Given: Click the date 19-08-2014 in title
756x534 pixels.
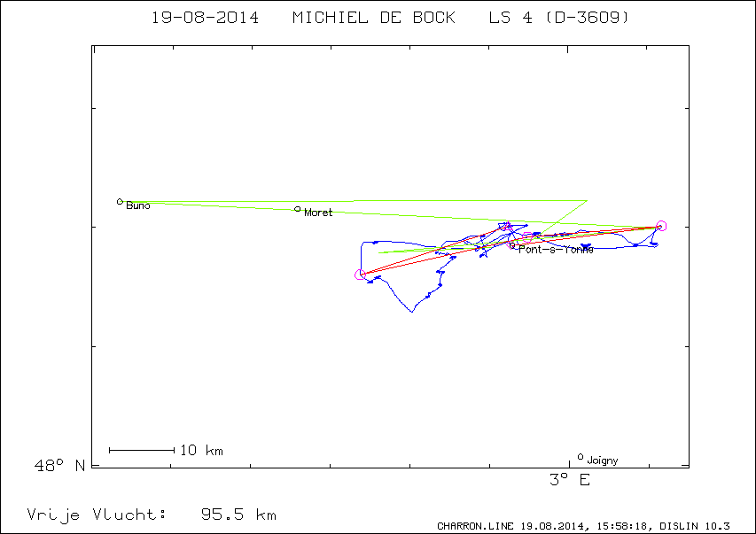Looking at the screenshot, I should coord(206,18).
